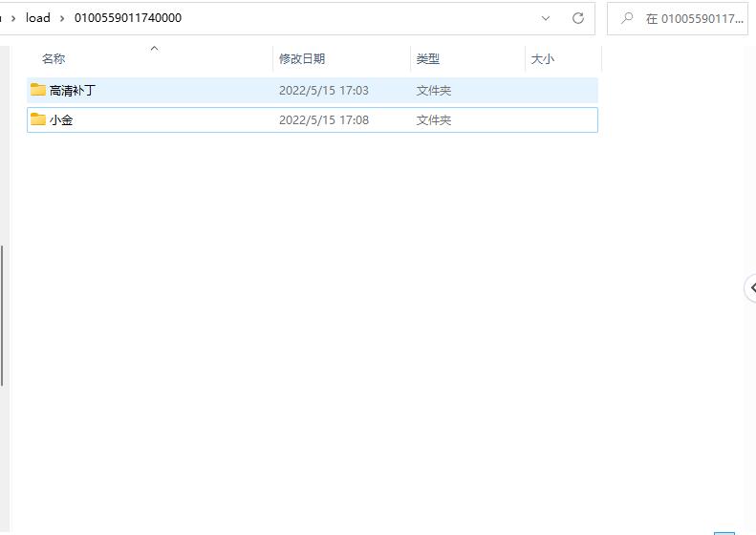Click the search magnifier icon
The width and height of the screenshot is (756, 535).
click(627, 18)
